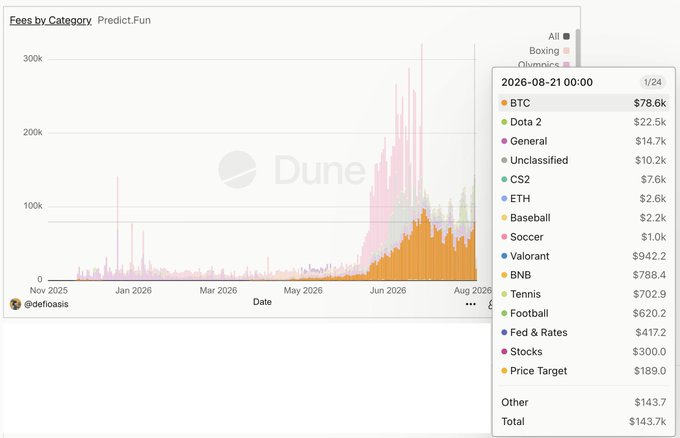Click the Jan 2026 x-axis label
Viewport: 680px width, 438px height.
click(134, 291)
